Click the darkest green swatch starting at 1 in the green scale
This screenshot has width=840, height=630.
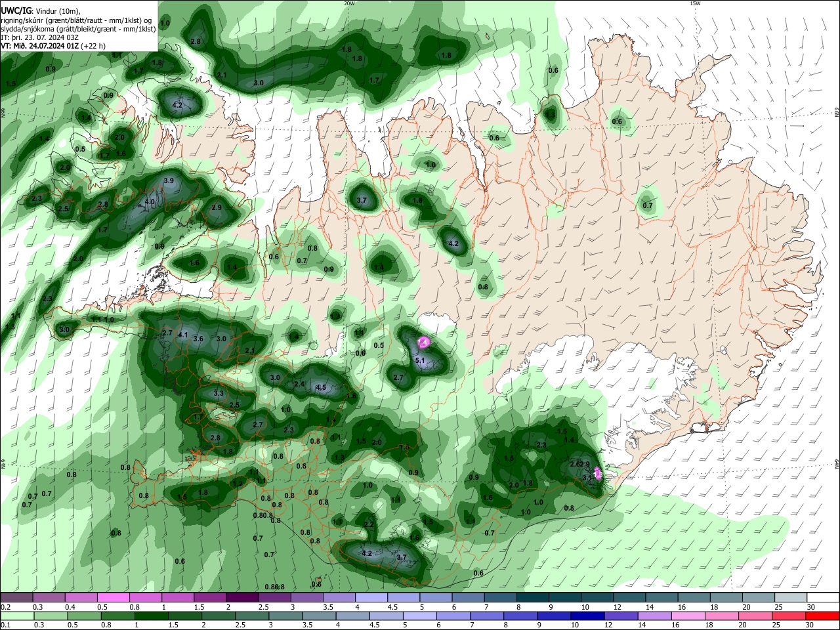pos(151,616)
